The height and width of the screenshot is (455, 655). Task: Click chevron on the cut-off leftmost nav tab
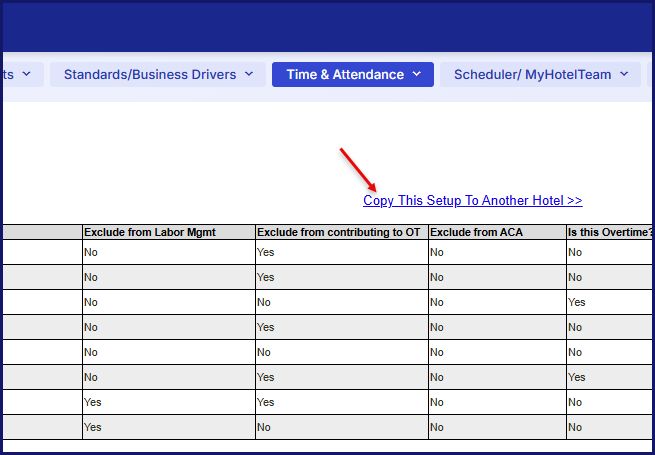pyautogui.click(x=27, y=74)
